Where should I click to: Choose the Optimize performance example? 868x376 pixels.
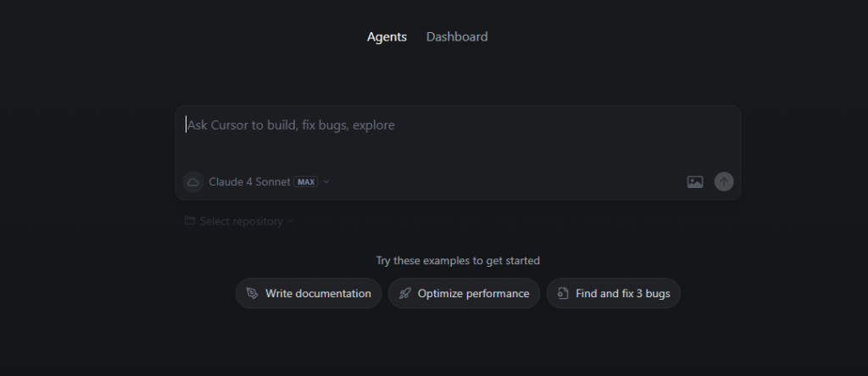coord(464,293)
